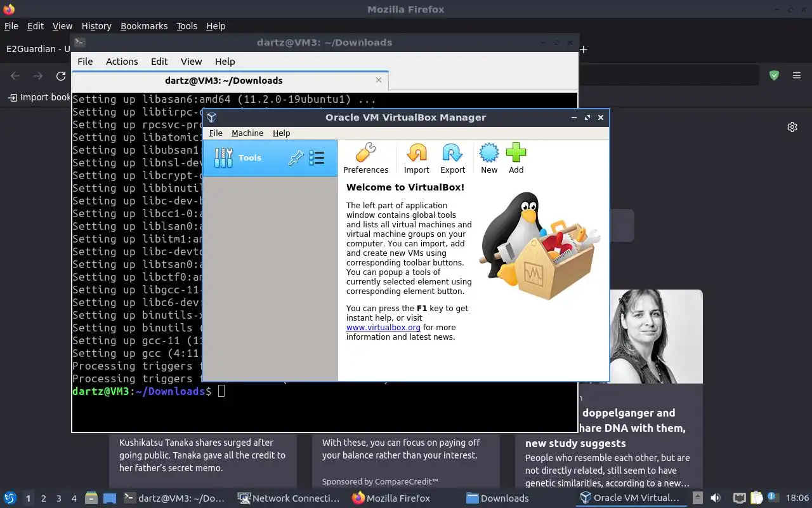This screenshot has width=812, height=508.
Task: Click the Export appliance icon
Action: [452, 158]
